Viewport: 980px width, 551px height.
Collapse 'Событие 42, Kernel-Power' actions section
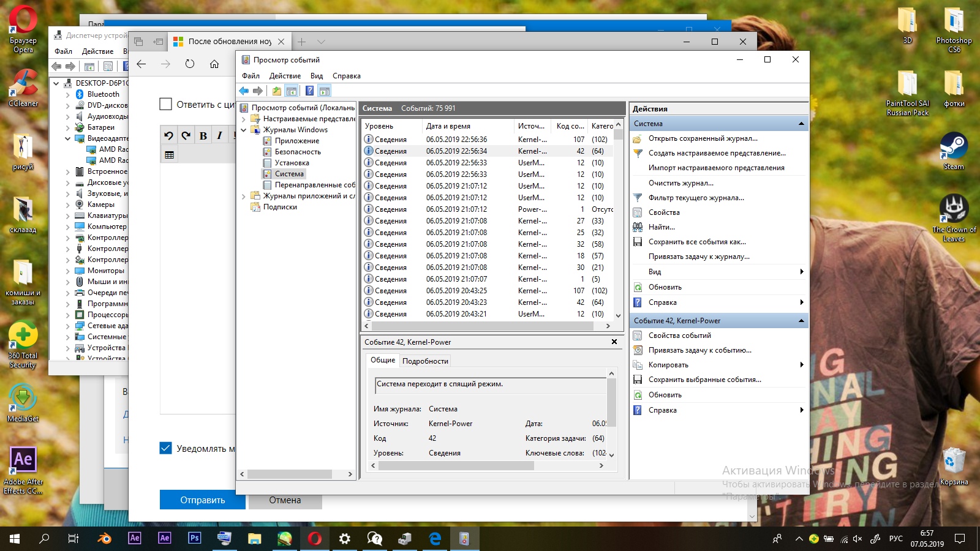point(801,321)
